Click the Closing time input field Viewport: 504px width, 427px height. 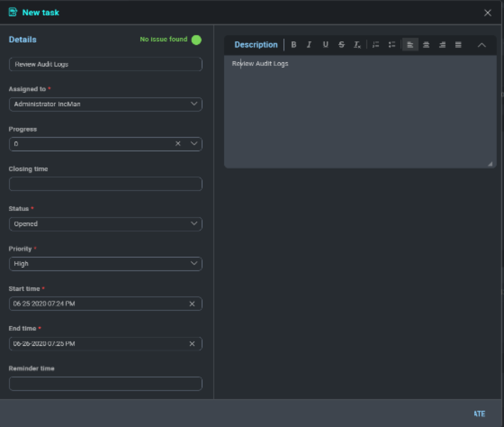[105, 184]
